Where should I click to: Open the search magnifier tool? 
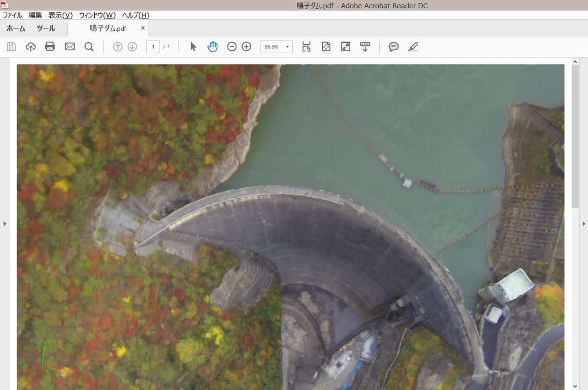click(89, 47)
